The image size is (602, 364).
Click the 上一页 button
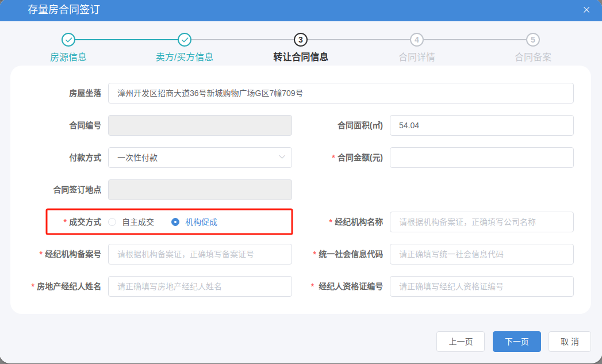click(461, 342)
